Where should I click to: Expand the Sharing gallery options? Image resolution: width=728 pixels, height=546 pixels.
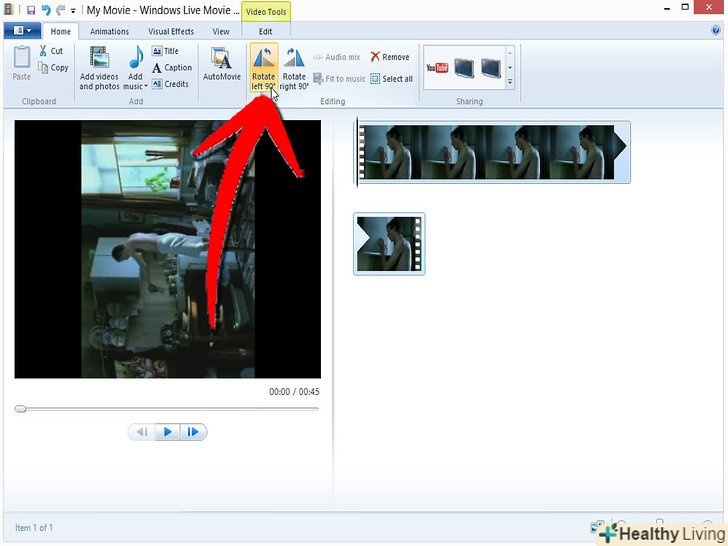coord(510,82)
